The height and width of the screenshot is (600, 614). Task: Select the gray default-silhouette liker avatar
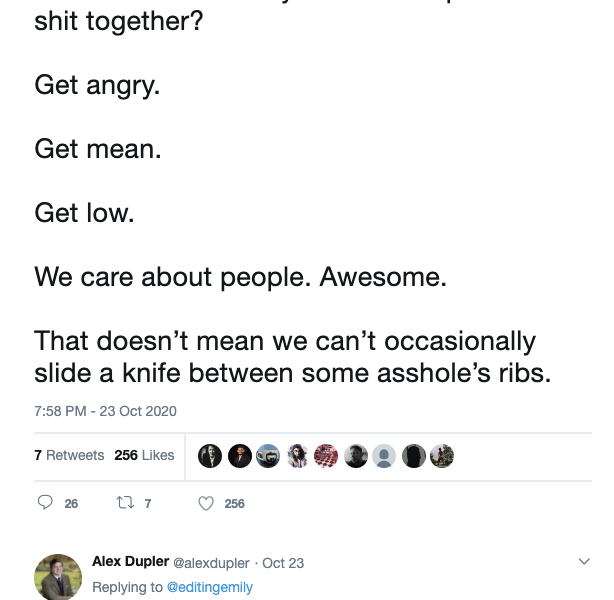384,456
